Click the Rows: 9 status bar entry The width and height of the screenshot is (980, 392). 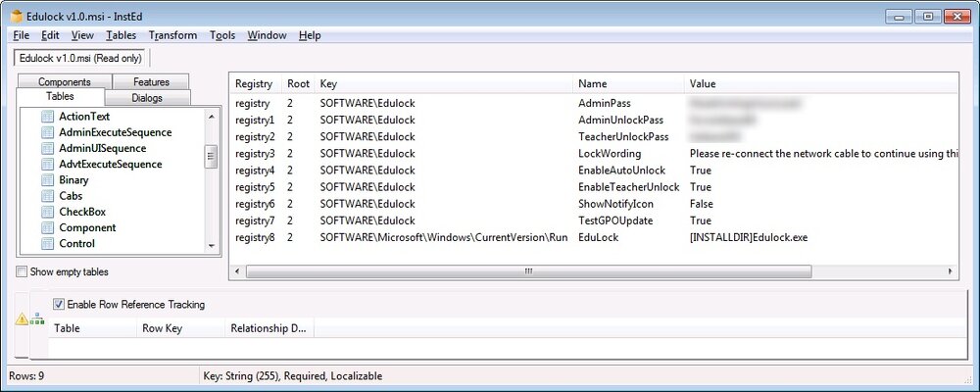coord(26,376)
